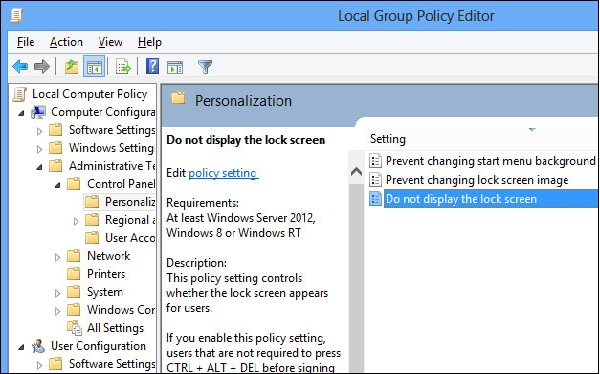Expand Software Settings under Computer Configuration
This screenshot has width=600, height=374.
(39, 131)
